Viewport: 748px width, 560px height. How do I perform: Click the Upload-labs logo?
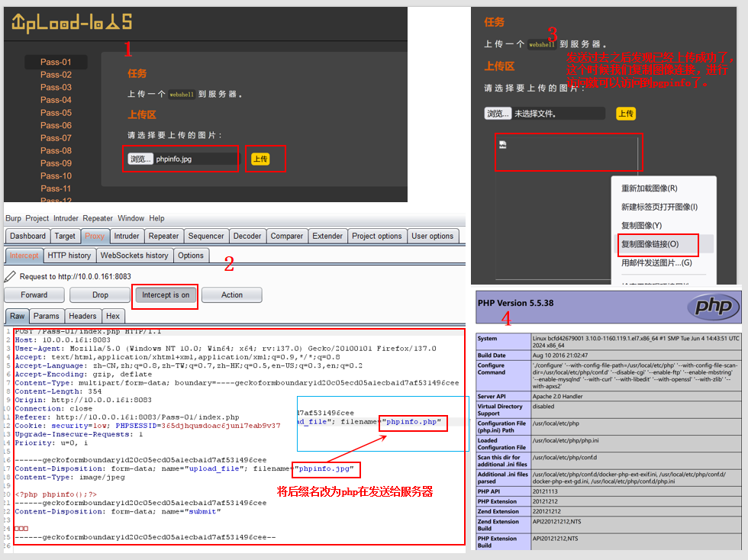coord(72,23)
